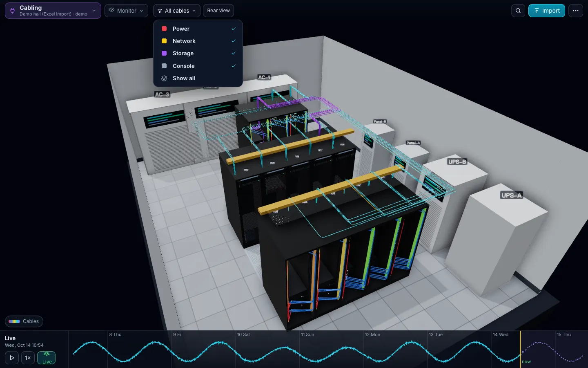Click the Import button label
The width and height of the screenshot is (588, 368).
551,11
